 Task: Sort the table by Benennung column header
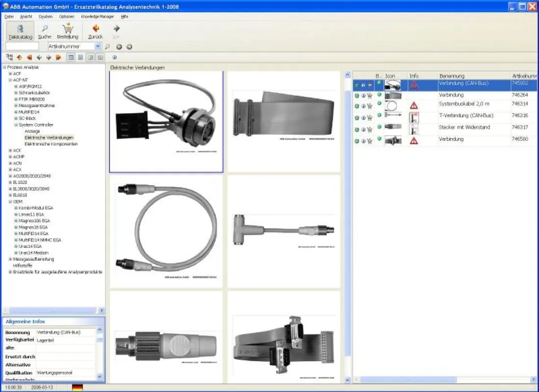click(x=474, y=75)
